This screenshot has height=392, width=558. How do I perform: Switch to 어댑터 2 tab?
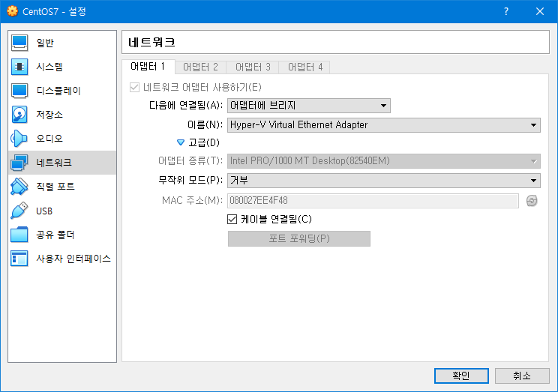(x=200, y=67)
